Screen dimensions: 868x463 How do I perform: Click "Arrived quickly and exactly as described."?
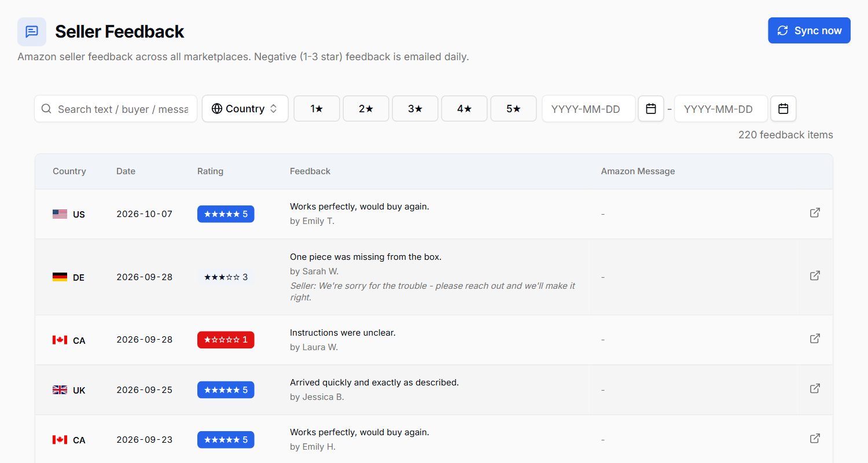click(374, 383)
